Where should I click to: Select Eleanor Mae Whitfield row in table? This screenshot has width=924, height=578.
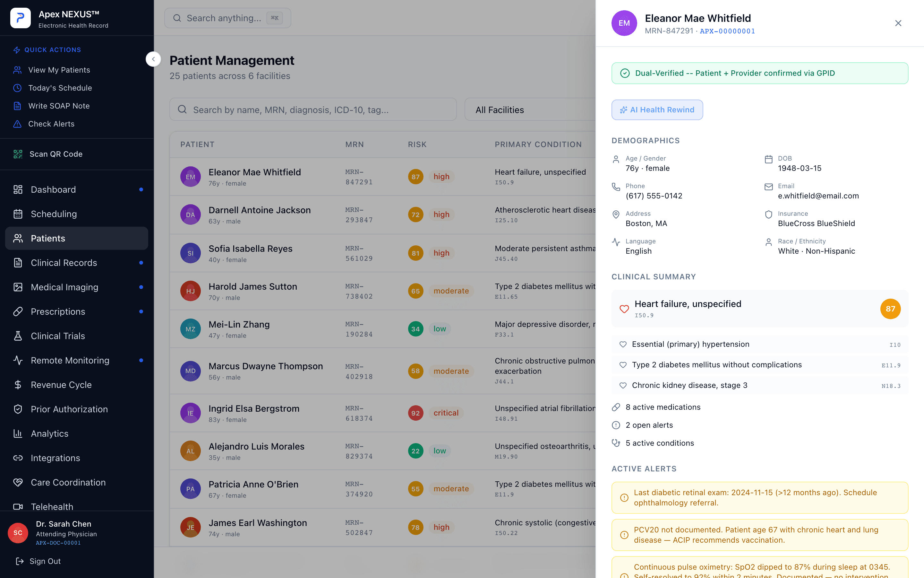click(x=382, y=177)
